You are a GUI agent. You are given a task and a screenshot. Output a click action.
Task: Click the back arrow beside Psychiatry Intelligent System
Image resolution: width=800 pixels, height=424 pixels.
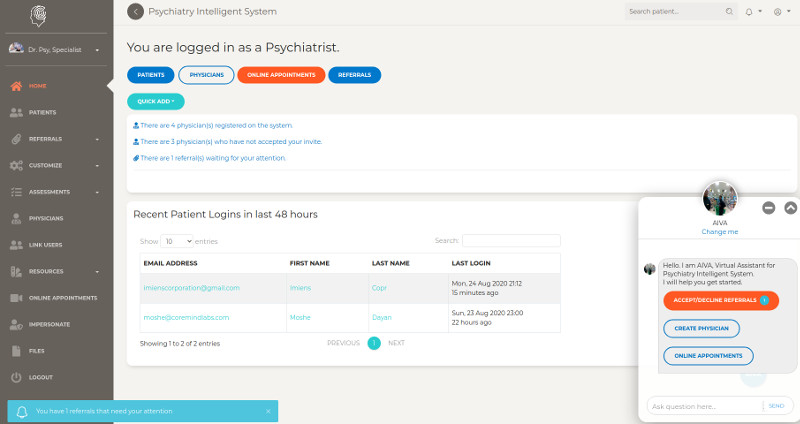136,12
